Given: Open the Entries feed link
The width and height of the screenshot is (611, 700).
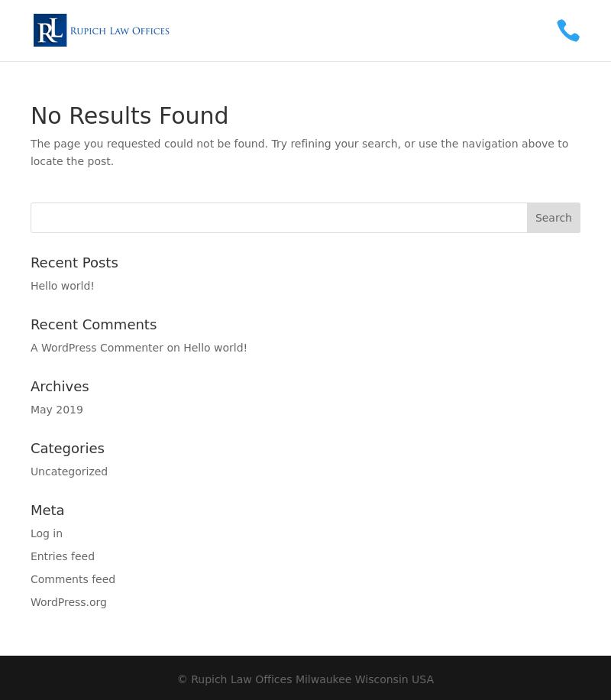Looking at the screenshot, I should pos(63,556).
